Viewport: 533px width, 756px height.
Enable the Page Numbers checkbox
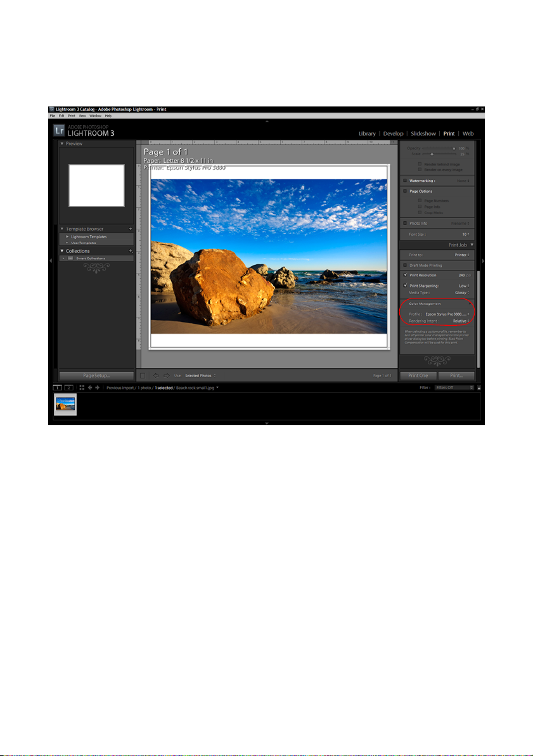(x=420, y=201)
